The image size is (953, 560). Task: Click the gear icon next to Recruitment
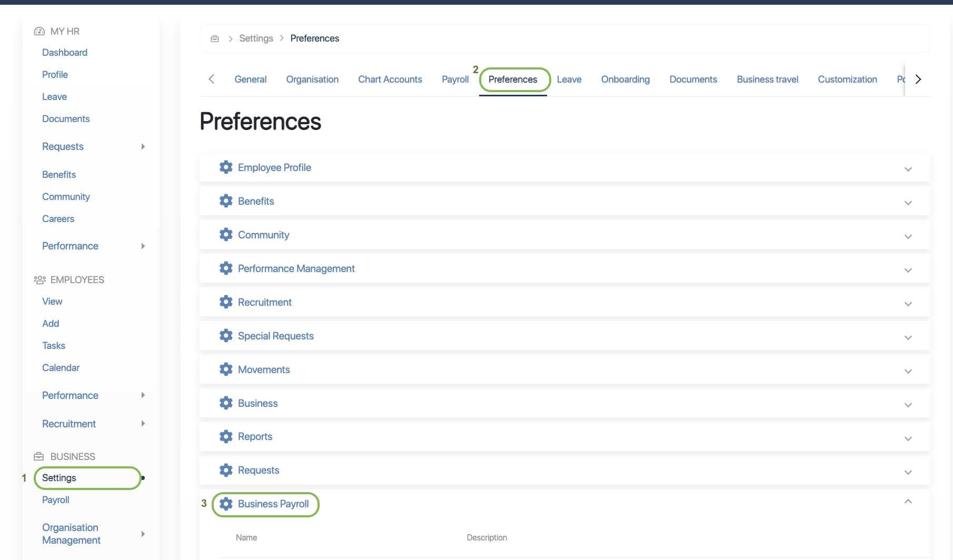point(226,302)
